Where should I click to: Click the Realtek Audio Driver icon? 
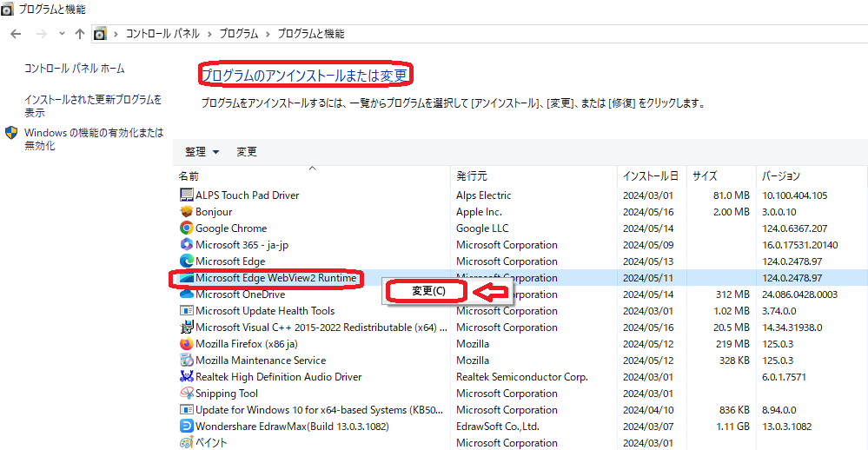(x=187, y=376)
